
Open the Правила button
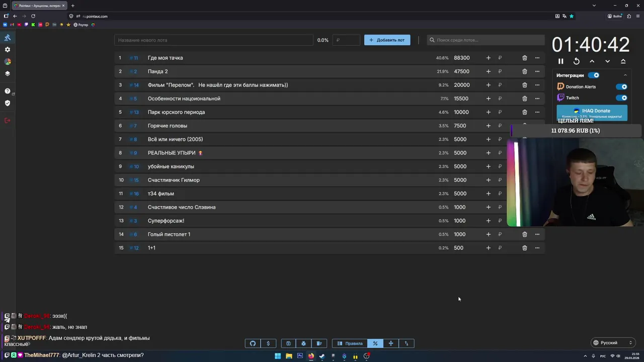click(x=350, y=343)
